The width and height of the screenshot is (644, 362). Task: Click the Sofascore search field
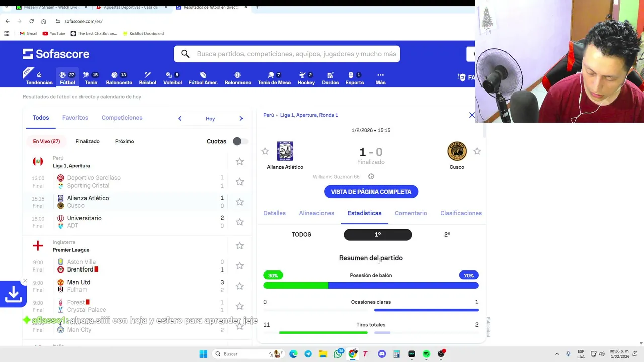tap(287, 54)
